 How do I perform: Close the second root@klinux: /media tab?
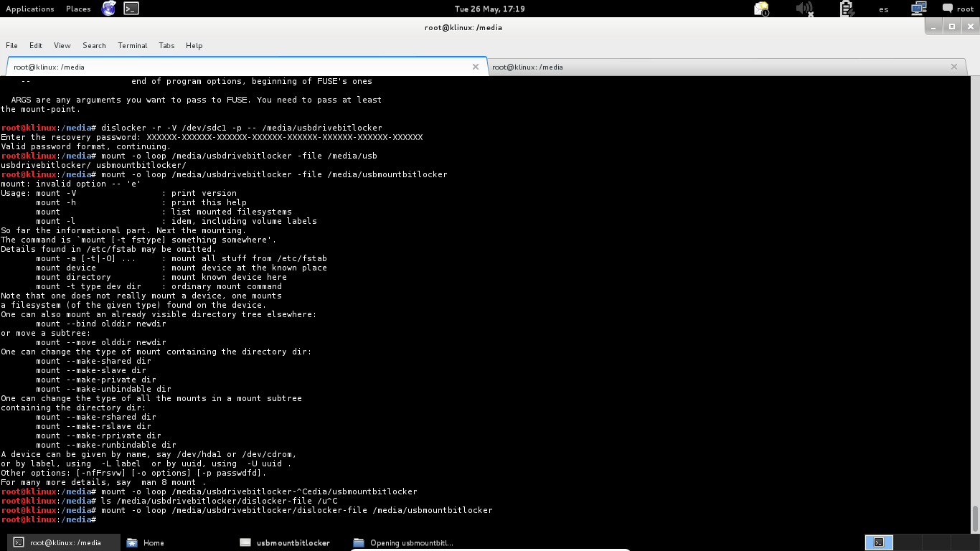point(954,67)
